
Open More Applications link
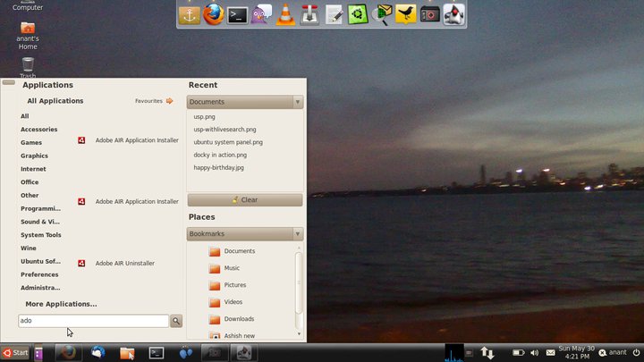pos(61,304)
